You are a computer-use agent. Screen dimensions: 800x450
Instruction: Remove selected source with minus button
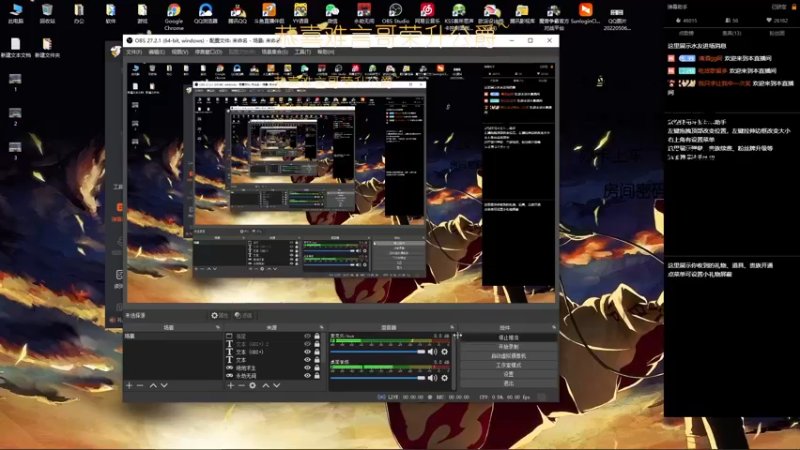click(241, 385)
